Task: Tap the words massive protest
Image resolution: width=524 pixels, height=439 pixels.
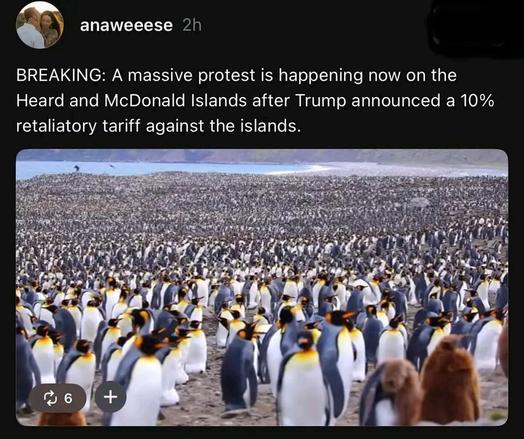Action: click(x=191, y=76)
